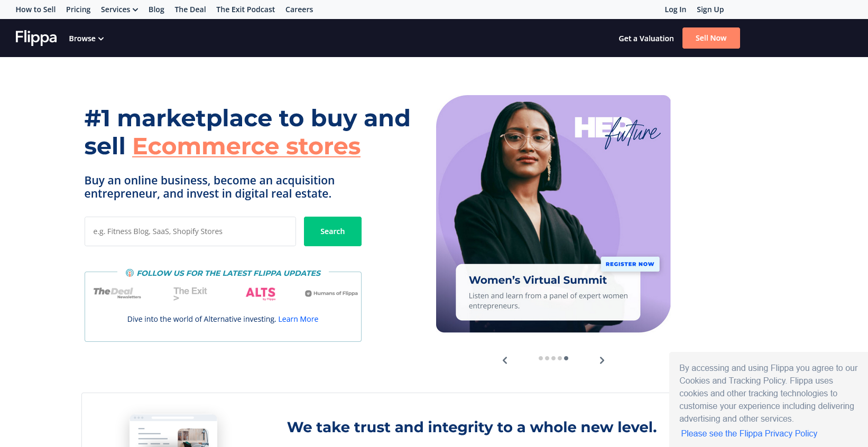Click the orange Sell Now button
The width and height of the screenshot is (868, 447).
[711, 38]
